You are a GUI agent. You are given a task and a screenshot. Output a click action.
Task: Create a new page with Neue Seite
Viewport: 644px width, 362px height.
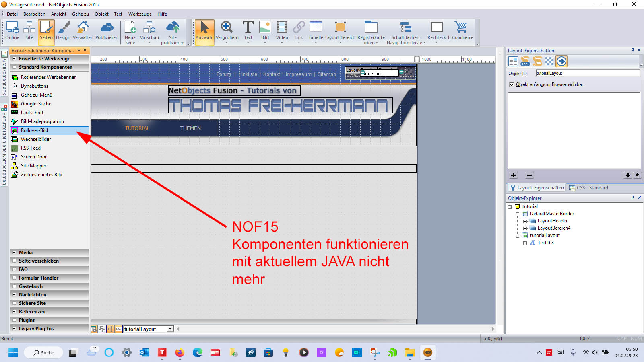[x=130, y=33]
